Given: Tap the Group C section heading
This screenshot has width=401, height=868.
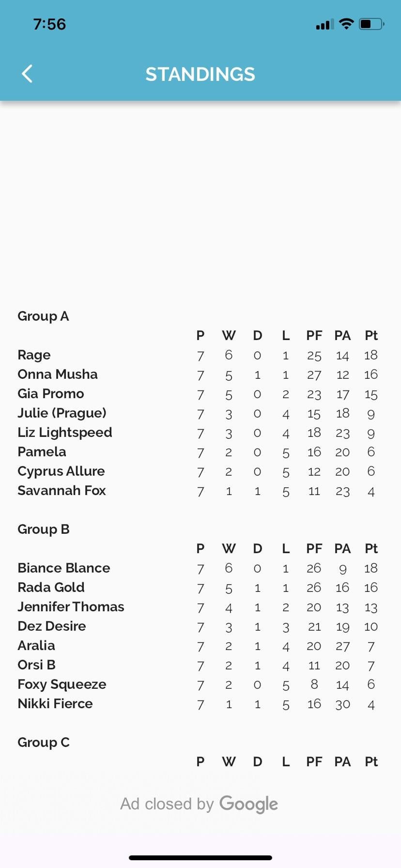Looking at the screenshot, I should 44,743.
